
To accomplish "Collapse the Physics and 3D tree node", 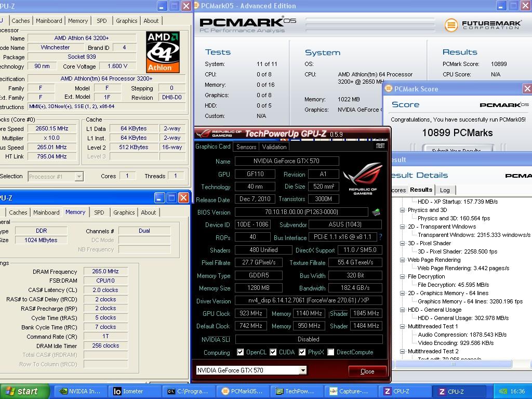I will click(x=403, y=210).
